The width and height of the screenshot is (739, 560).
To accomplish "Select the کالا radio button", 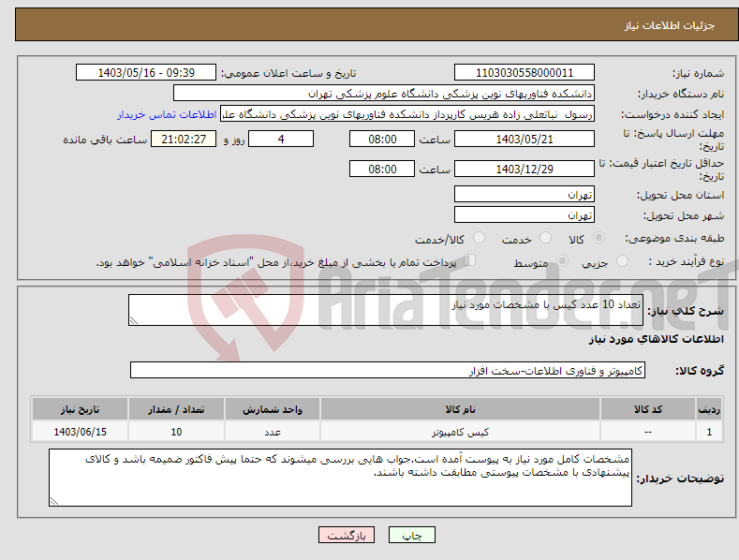I will coord(599,238).
